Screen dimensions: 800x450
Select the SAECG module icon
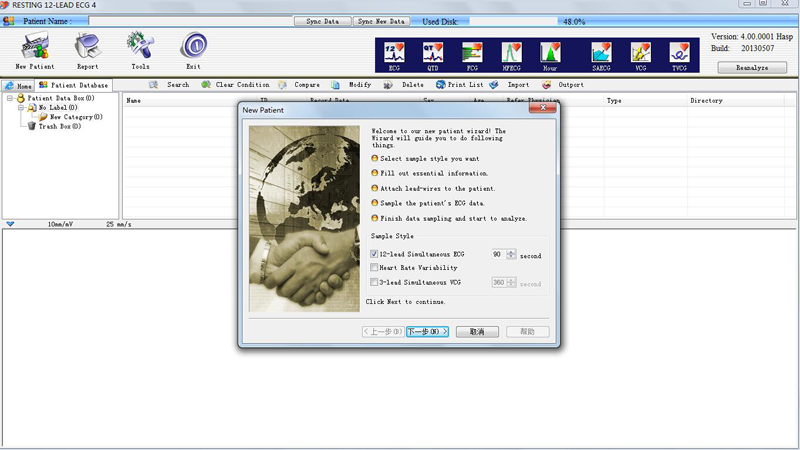click(x=601, y=53)
